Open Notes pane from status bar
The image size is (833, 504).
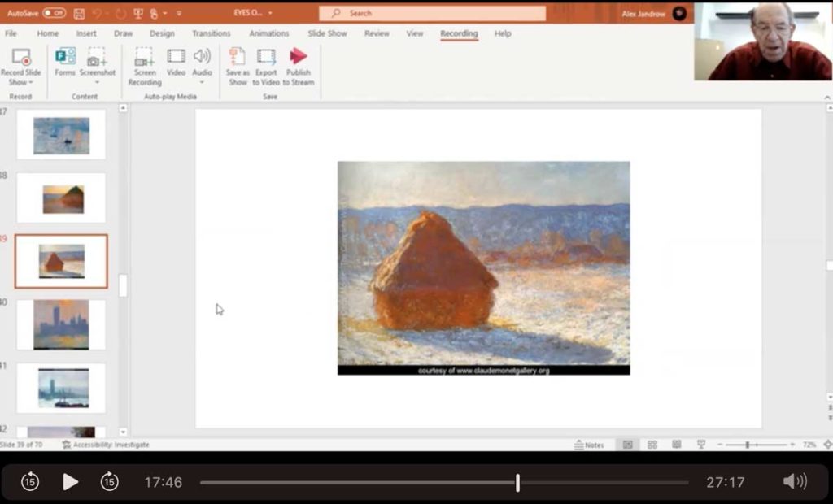point(589,445)
